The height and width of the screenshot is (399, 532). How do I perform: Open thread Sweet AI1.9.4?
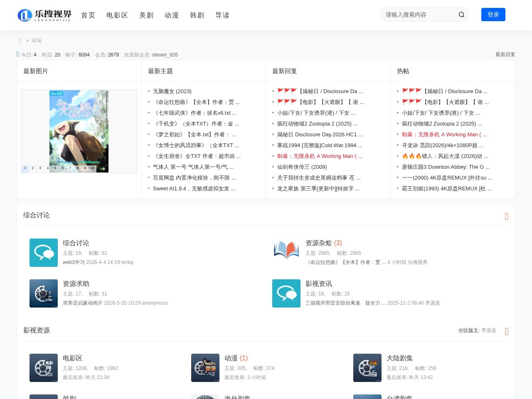click(194, 188)
